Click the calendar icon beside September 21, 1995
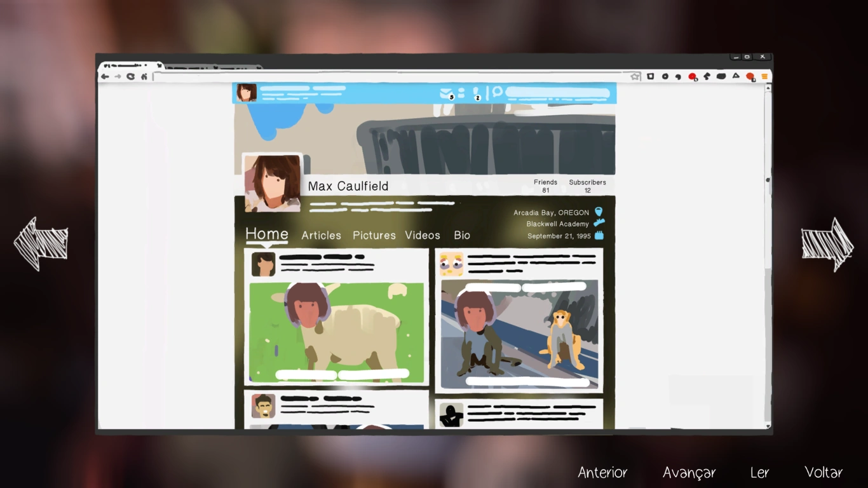 [x=599, y=236]
